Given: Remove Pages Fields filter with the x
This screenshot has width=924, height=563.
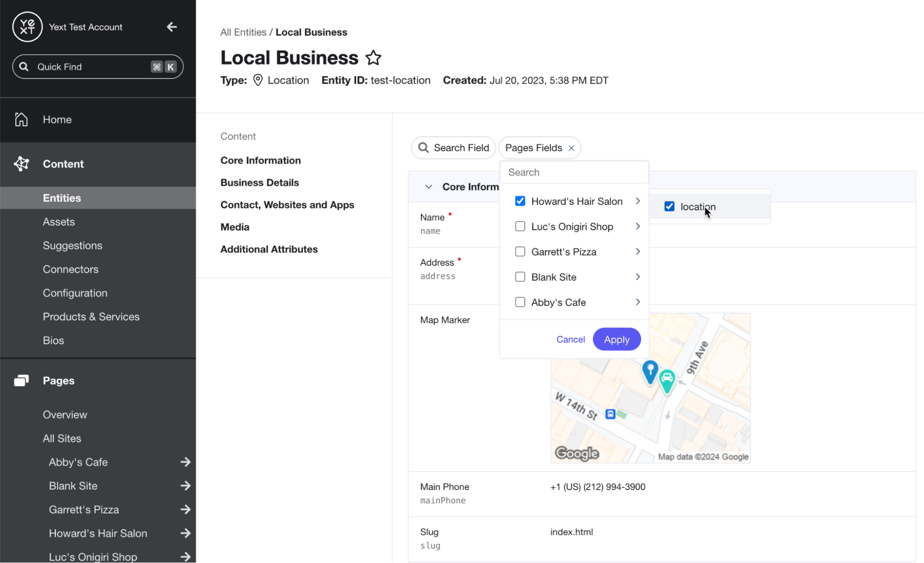Looking at the screenshot, I should point(571,148).
